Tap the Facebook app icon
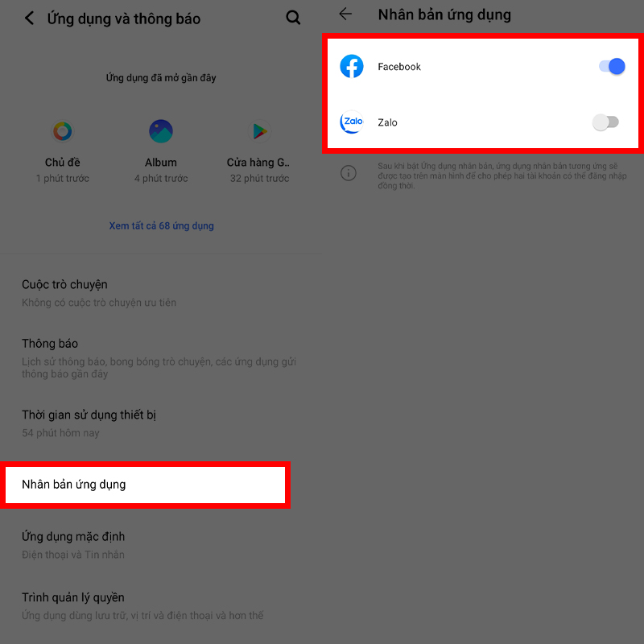Screen dimensions: 644x644 pos(352,66)
